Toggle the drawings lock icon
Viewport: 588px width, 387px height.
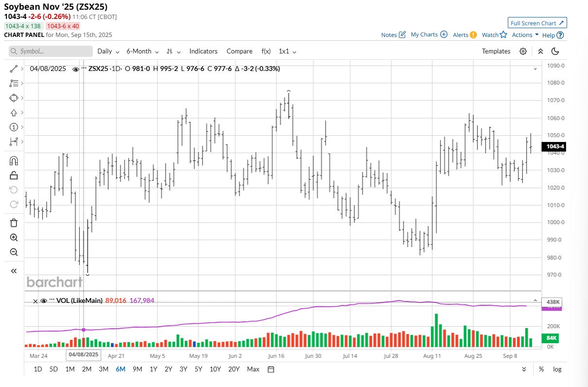coord(14,176)
